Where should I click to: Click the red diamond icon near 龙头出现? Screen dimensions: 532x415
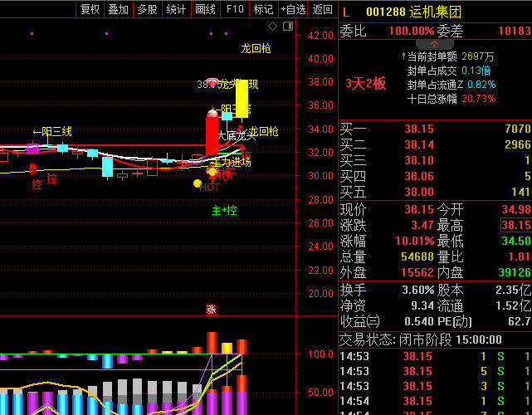(212, 84)
